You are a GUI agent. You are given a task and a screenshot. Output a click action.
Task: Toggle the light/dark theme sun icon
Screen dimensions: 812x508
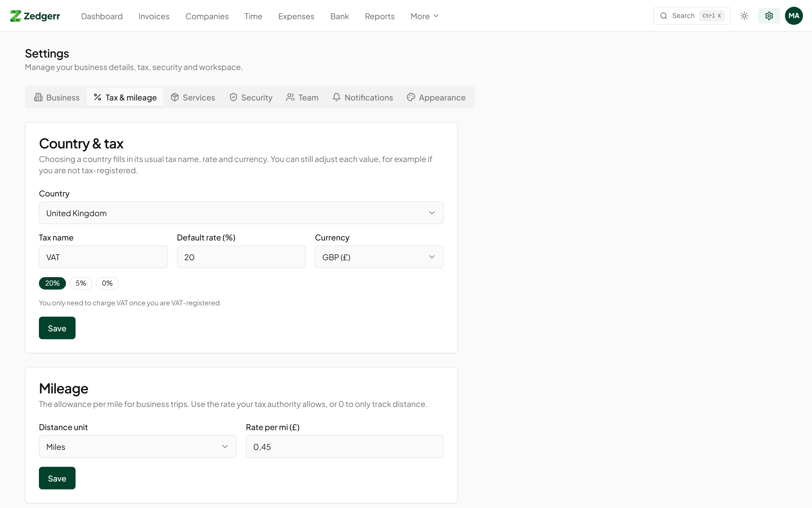pos(744,16)
